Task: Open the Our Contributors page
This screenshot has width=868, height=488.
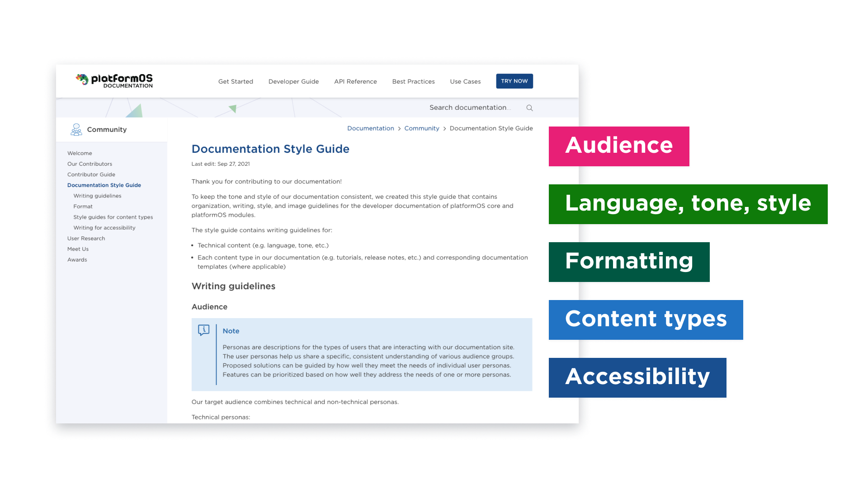Action: 90,164
